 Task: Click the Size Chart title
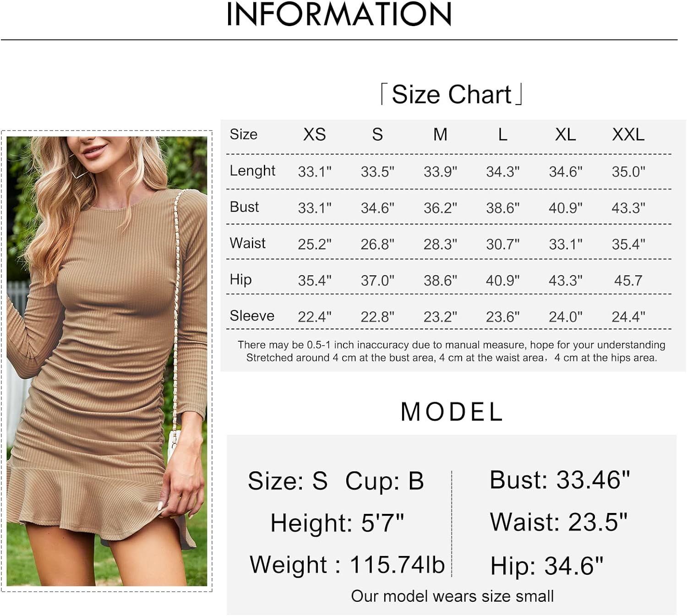pyautogui.click(x=452, y=94)
